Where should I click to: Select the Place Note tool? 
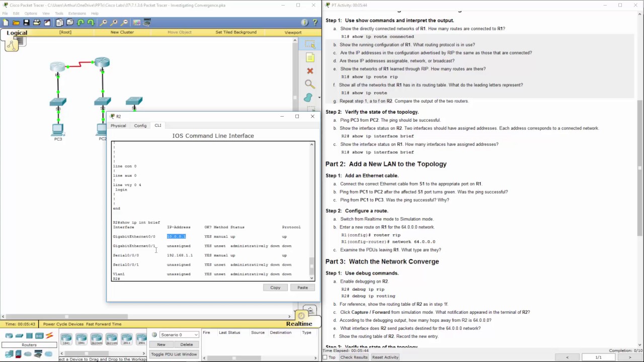coord(310,58)
